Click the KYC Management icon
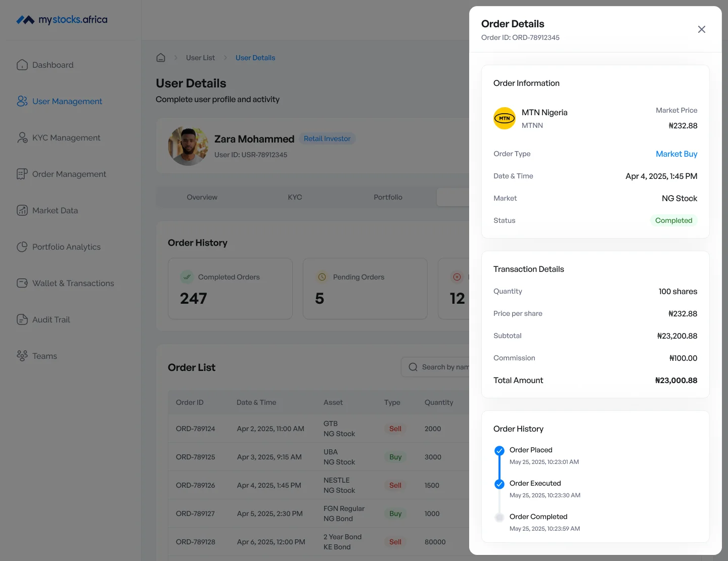Image resolution: width=728 pixels, height=561 pixels. (22, 137)
